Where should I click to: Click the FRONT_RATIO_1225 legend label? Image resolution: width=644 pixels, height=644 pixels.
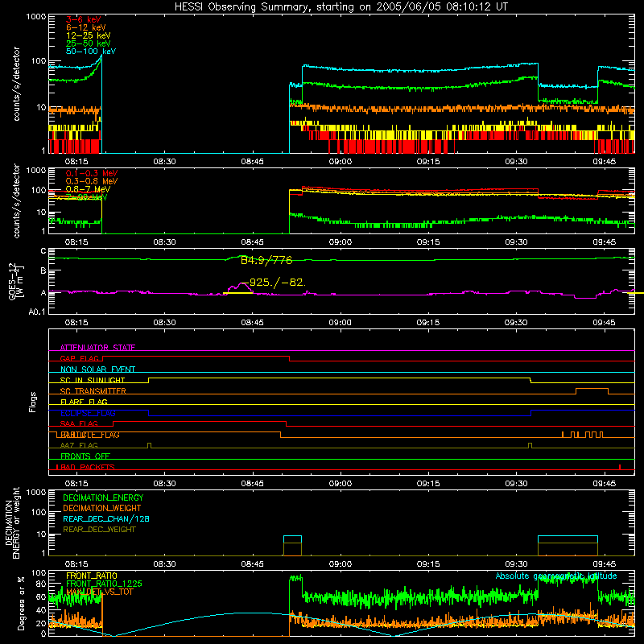click(x=104, y=584)
